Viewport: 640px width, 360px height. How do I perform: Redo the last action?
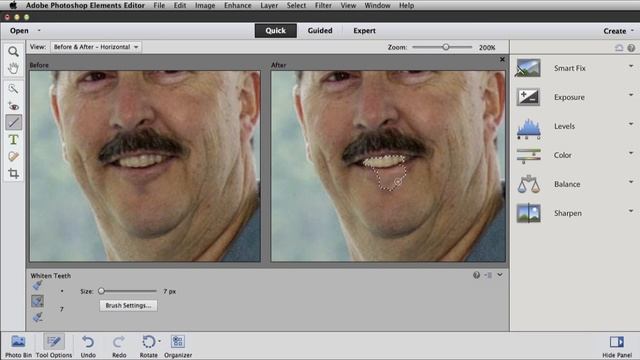(x=119, y=346)
